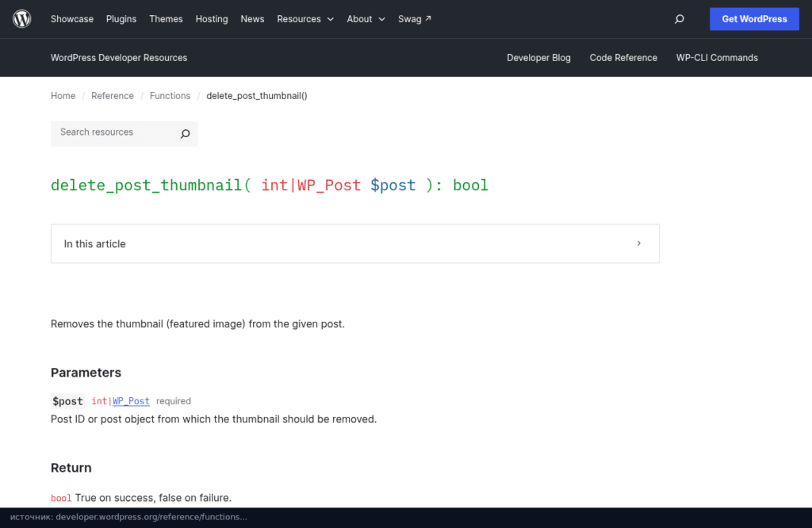Expand the In this article section
Viewport: 812px width, 528px height.
point(354,243)
